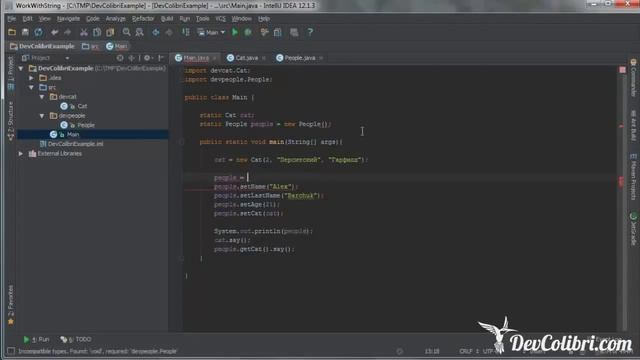Select the Cat class in project tree
The height and width of the screenshot is (360, 640).
tap(73, 106)
